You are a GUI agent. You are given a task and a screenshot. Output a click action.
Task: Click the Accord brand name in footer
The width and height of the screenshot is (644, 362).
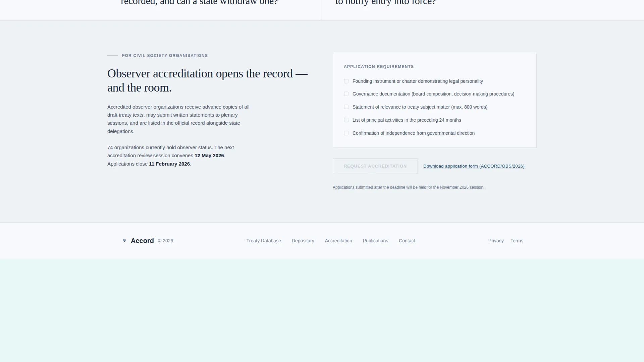[x=142, y=241]
